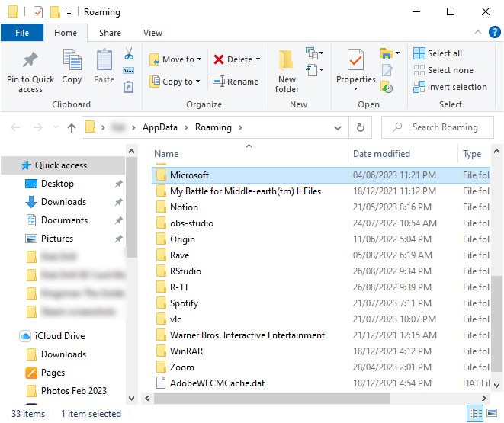Switch to the Share ribbon tab

tap(110, 33)
